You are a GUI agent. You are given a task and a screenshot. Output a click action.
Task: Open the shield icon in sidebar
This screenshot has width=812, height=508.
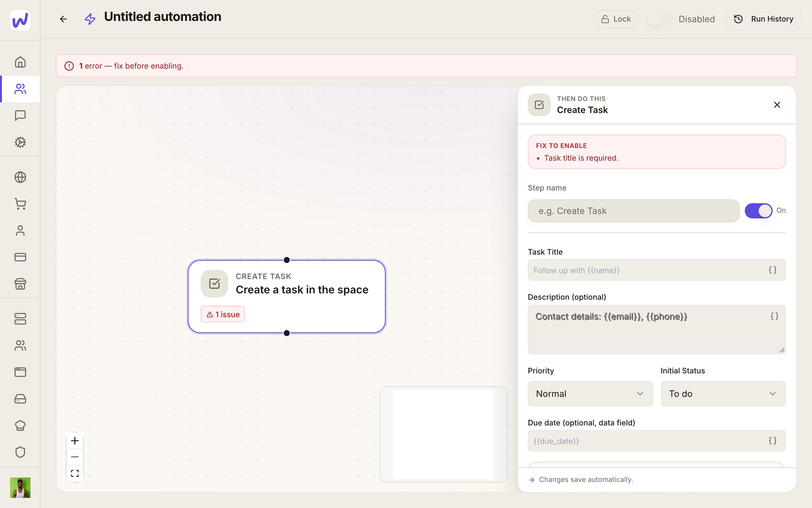coord(20,452)
